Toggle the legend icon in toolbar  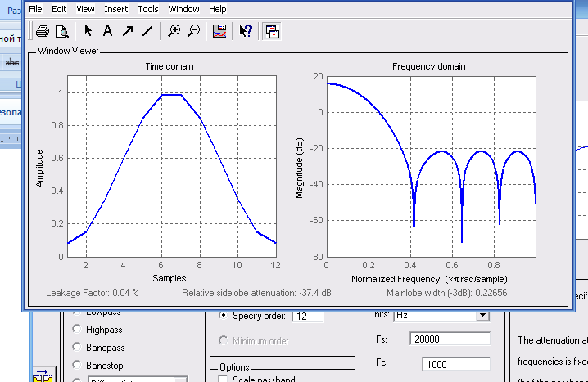(x=219, y=31)
